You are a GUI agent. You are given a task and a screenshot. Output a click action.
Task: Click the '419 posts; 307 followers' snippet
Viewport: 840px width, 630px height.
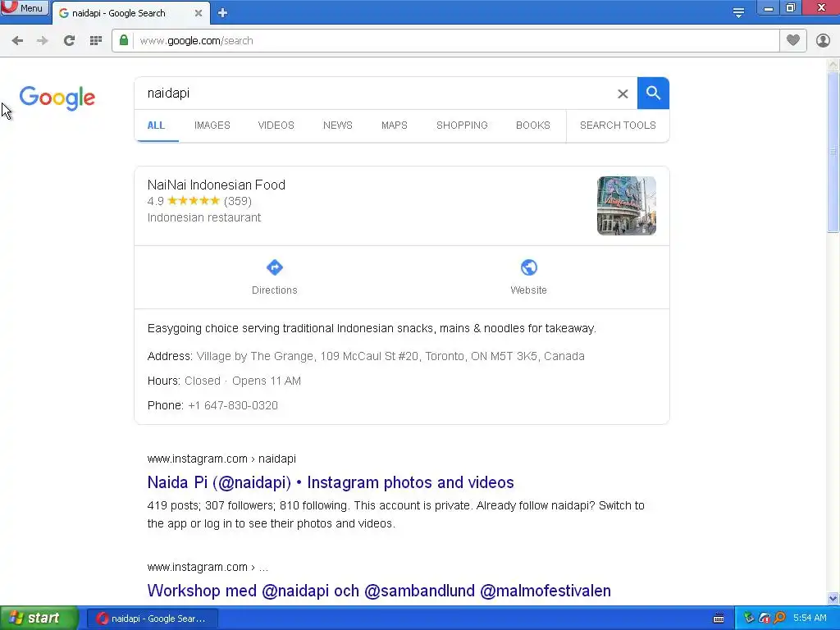[396, 514]
